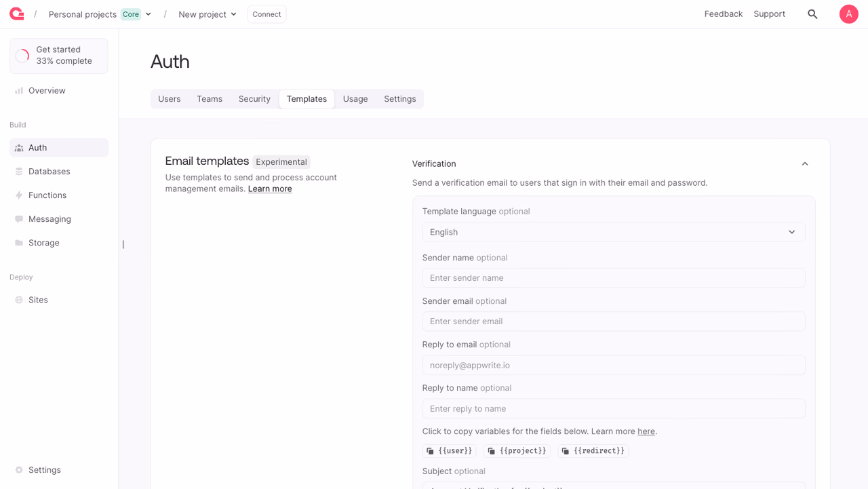
Task: Click the Experimental badge
Action: coord(281,162)
